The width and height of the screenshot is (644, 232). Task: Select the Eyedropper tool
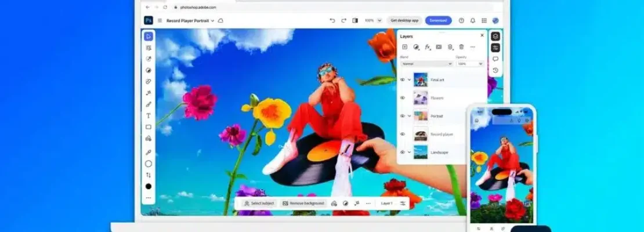(149, 153)
